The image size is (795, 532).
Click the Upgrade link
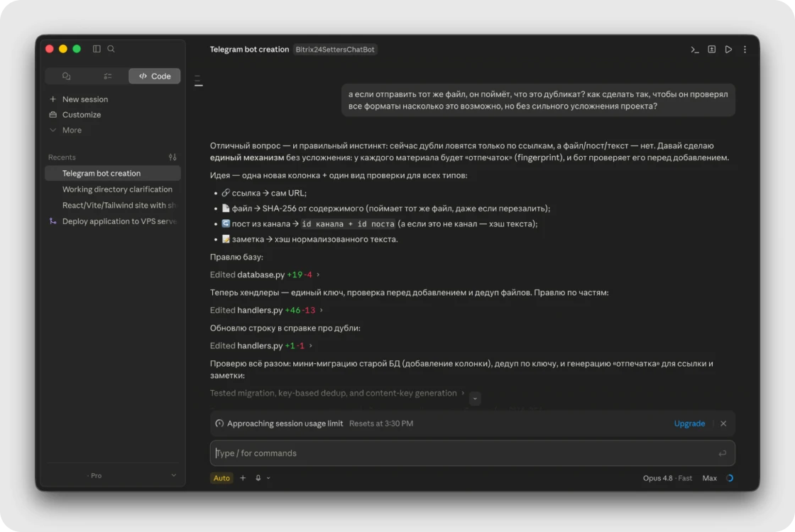(x=689, y=423)
